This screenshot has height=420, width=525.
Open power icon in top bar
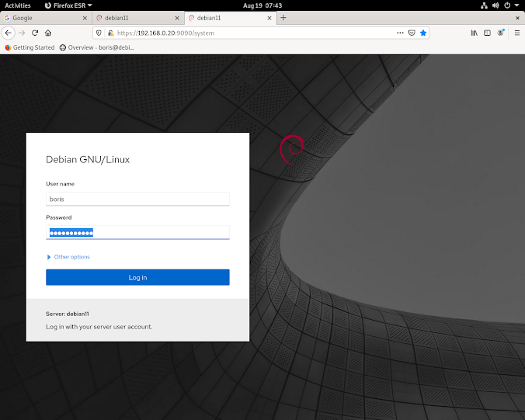click(507, 5)
